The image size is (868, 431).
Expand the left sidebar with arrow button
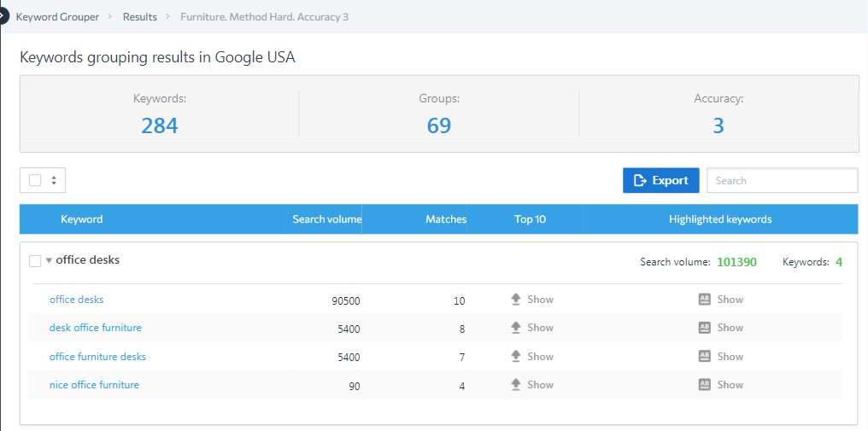pyautogui.click(x=3, y=16)
